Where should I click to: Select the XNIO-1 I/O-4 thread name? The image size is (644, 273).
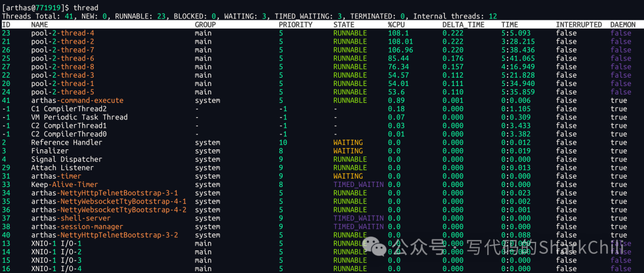pos(56,268)
